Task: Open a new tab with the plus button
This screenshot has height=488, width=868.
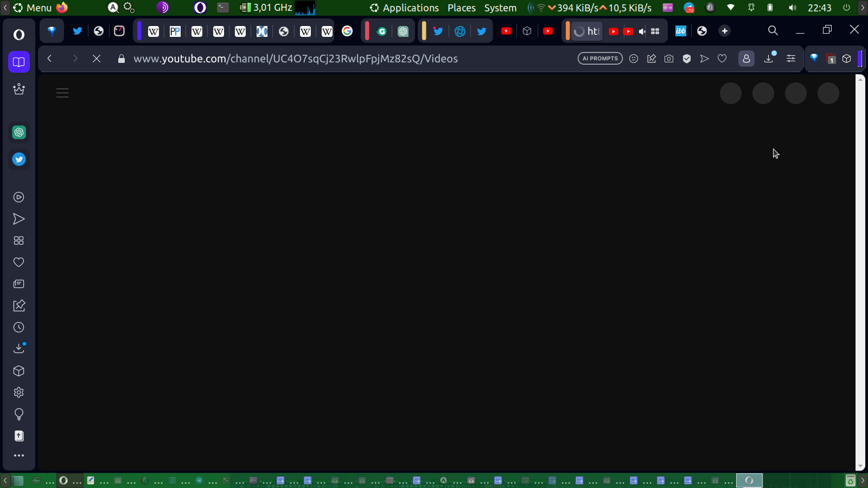Action: click(725, 31)
